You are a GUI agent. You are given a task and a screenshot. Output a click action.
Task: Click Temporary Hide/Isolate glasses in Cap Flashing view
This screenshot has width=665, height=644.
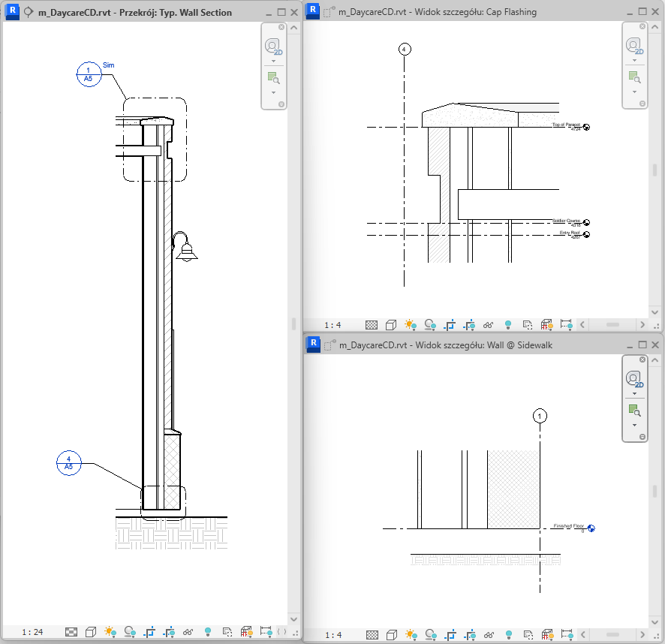(x=488, y=325)
